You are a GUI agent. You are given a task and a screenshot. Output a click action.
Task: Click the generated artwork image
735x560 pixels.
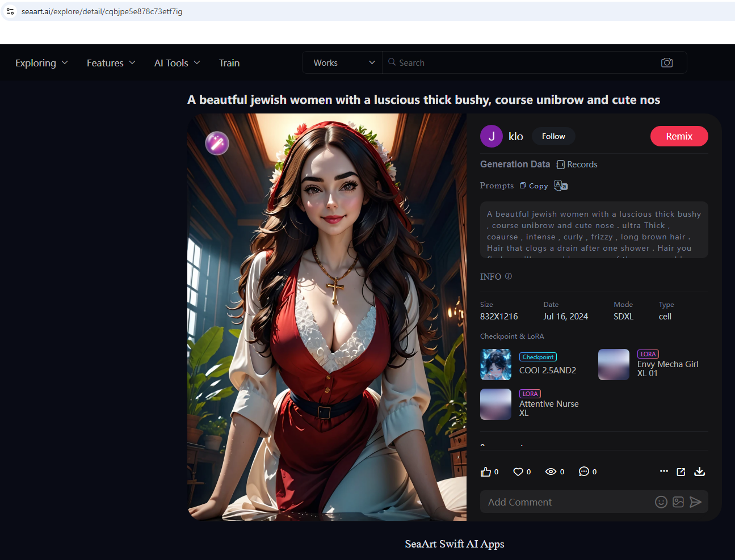click(x=327, y=317)
